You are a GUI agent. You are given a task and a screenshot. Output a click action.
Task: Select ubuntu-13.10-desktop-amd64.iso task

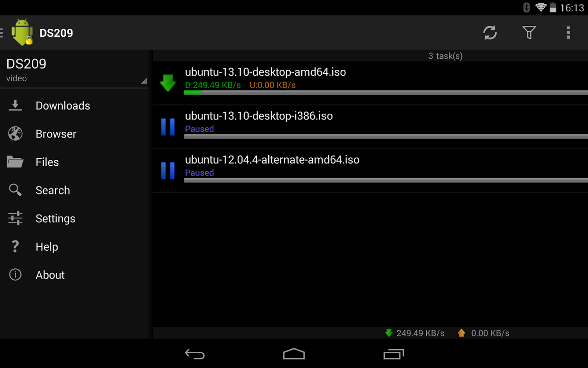(x=370, y=83)
